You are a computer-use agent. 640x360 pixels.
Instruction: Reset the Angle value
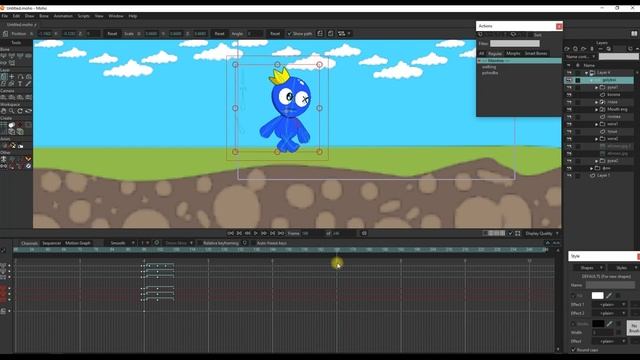(275, 33)
